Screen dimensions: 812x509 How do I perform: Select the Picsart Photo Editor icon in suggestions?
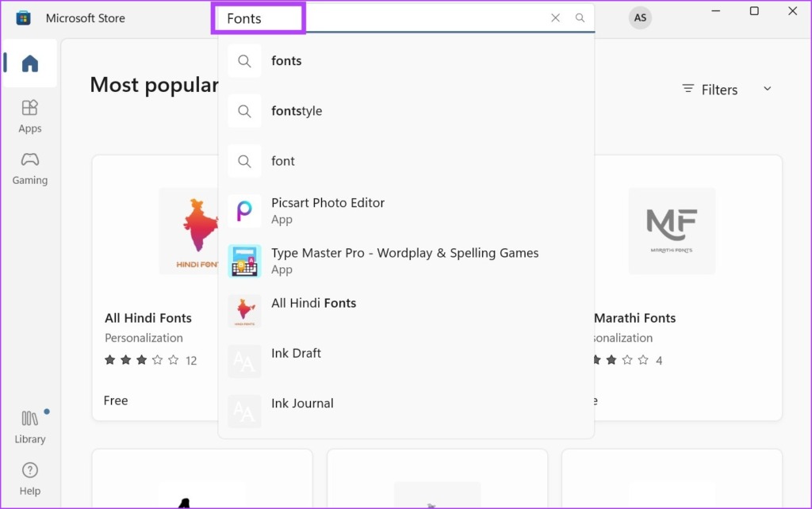(244, 210)
